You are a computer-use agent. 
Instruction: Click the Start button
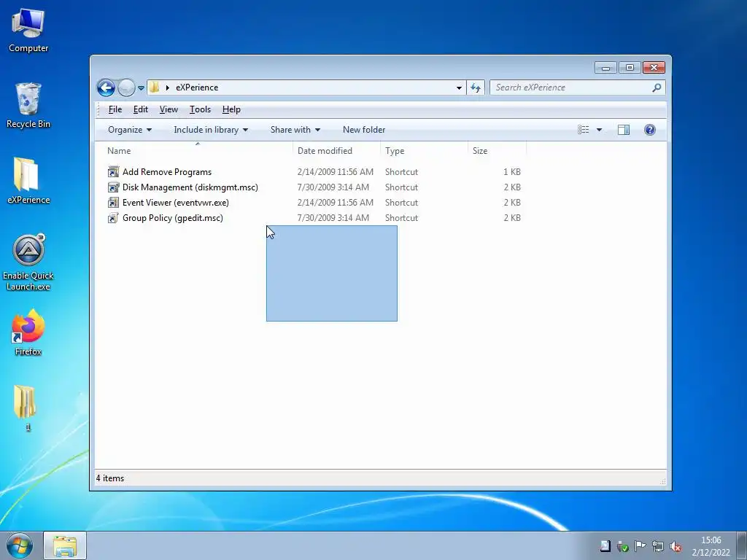19,545
